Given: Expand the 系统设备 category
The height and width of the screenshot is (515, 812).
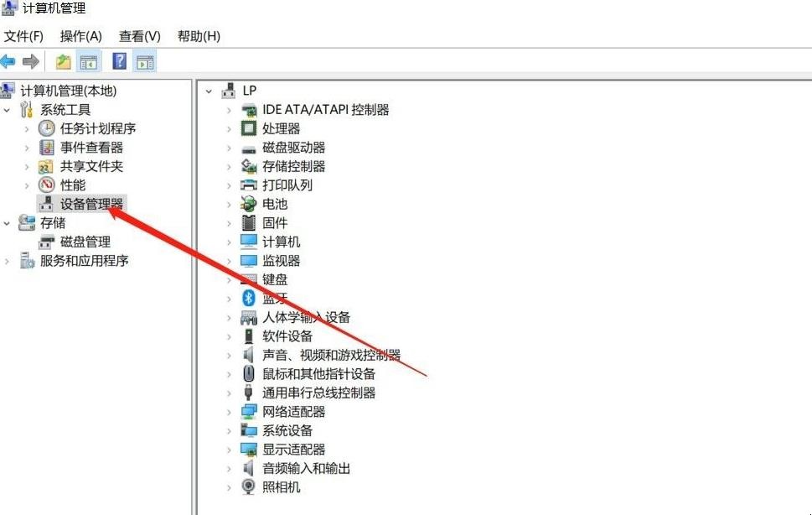Looking at the screenshot, I should (229, 431).
